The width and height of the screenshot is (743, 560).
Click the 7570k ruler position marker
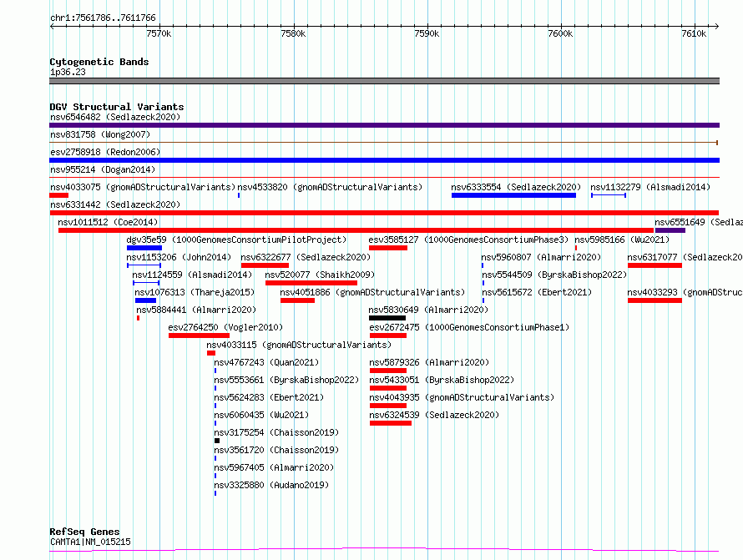tap(159, 33)
